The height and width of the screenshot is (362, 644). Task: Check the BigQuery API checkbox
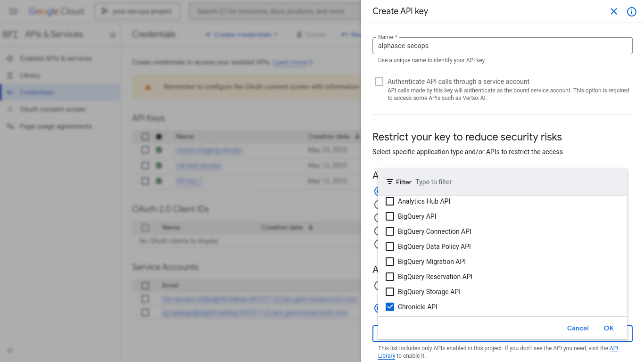[x=390, y=216]
